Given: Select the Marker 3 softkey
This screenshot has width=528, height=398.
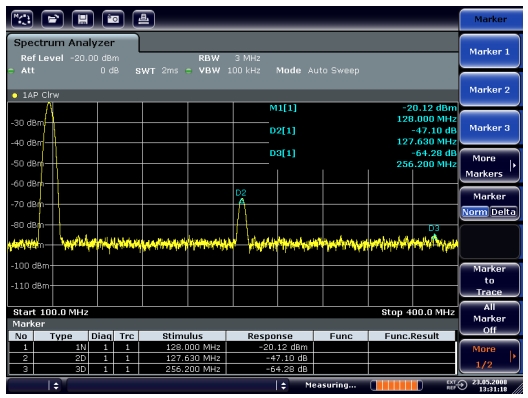Looking at the screenshot, I should pyautogui.click(x=489, y=128).
